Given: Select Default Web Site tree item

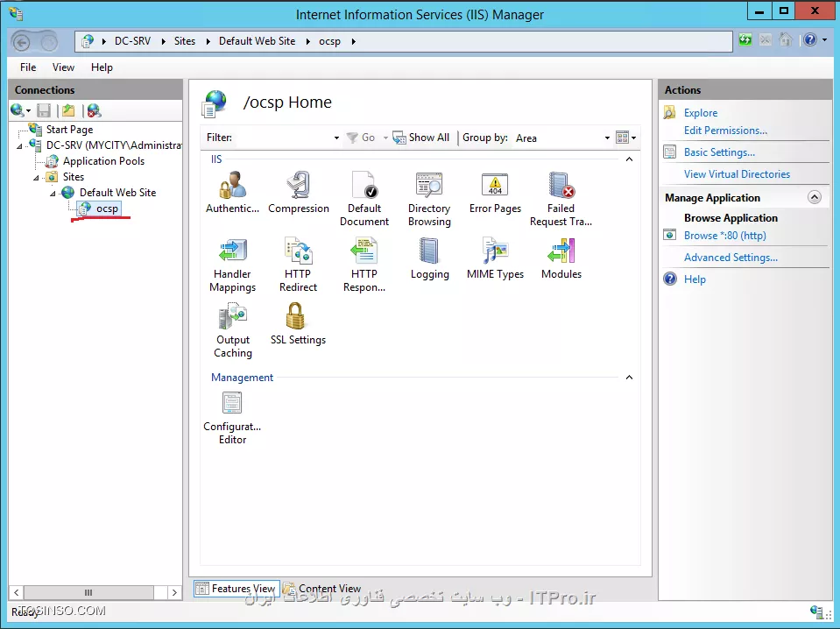Looking at the screenshot, I should [x=117, y=193].
